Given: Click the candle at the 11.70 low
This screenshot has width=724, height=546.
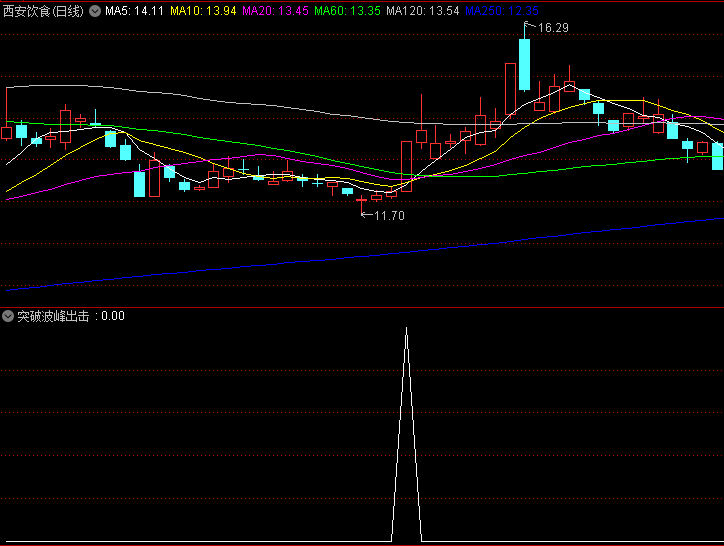Looking at the screenshot, I should [x=362, y=200].
